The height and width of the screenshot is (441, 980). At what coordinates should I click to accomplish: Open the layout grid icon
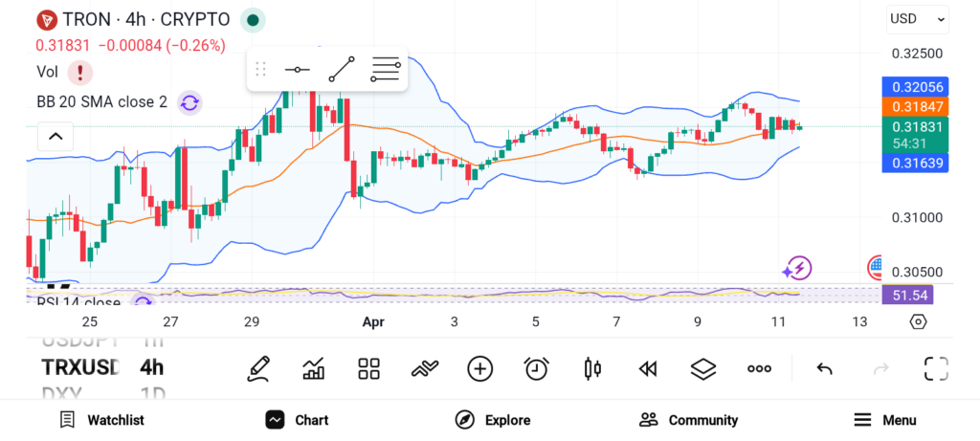369,368
